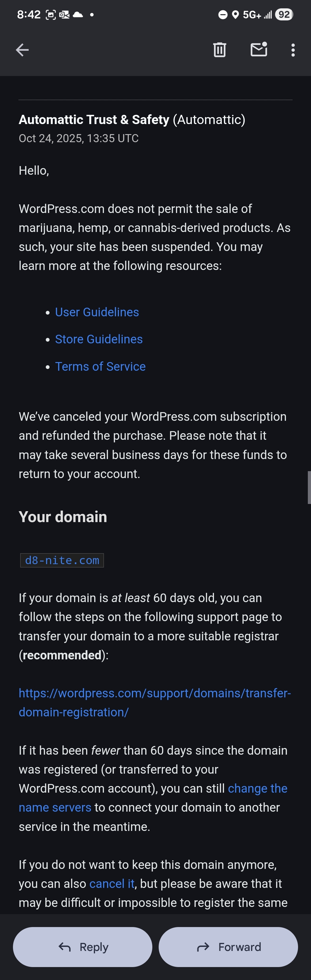Open the three-dot overflow menu
311x980 pixels.
click(293, 50)
